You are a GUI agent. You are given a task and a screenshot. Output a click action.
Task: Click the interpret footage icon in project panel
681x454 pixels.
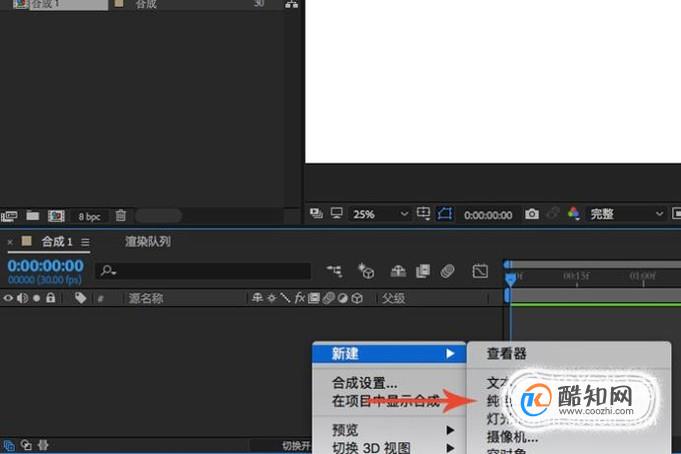(9, 216)
